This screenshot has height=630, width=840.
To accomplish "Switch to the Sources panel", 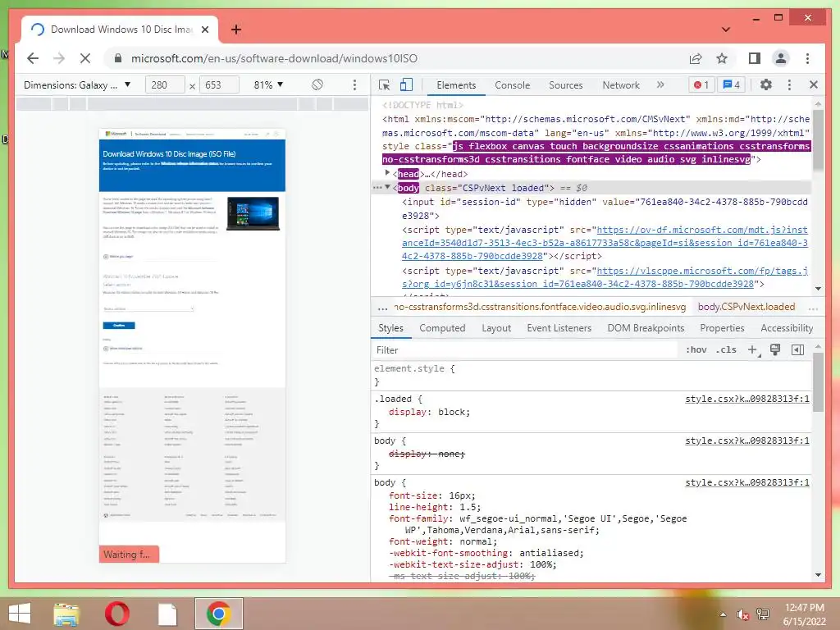I will click(x=566, y=85).
